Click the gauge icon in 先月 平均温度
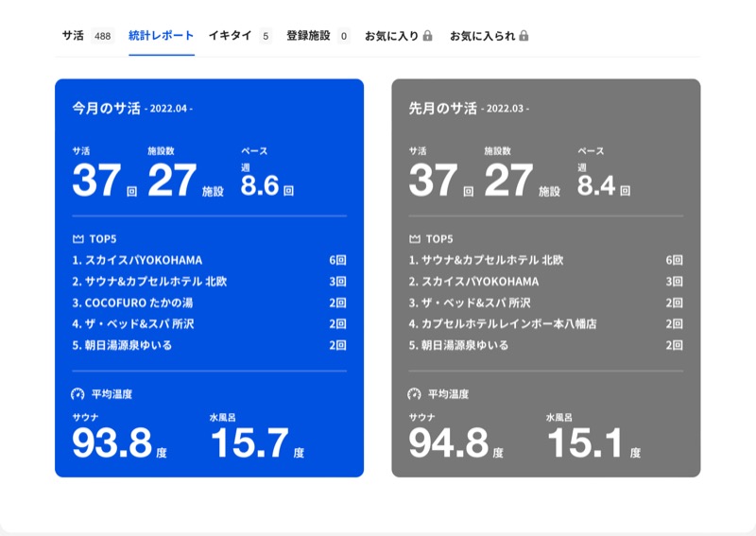 click(x=414, y=394)
